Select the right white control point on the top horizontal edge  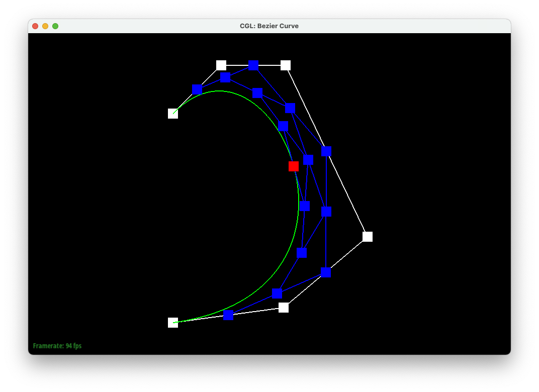click(286, 65)
